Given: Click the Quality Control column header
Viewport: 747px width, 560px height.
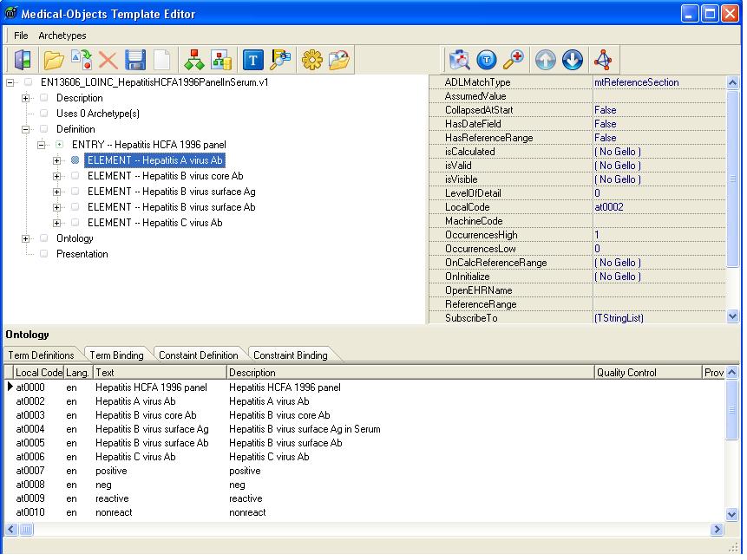Looking at the screenshot, I should click(645, 373).
